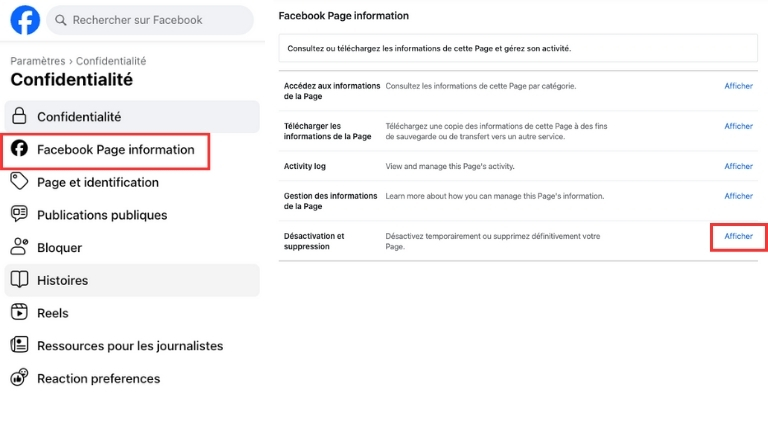Click the Paramètres breadcrumb link
The height and width of the screenshot is (432, 768).
coord(38,61)
